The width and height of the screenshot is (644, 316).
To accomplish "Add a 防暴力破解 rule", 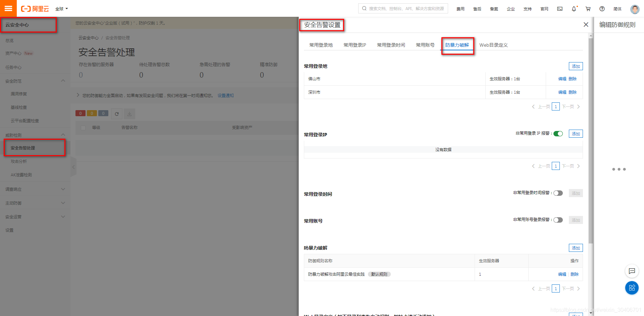I will coord(576,248).
